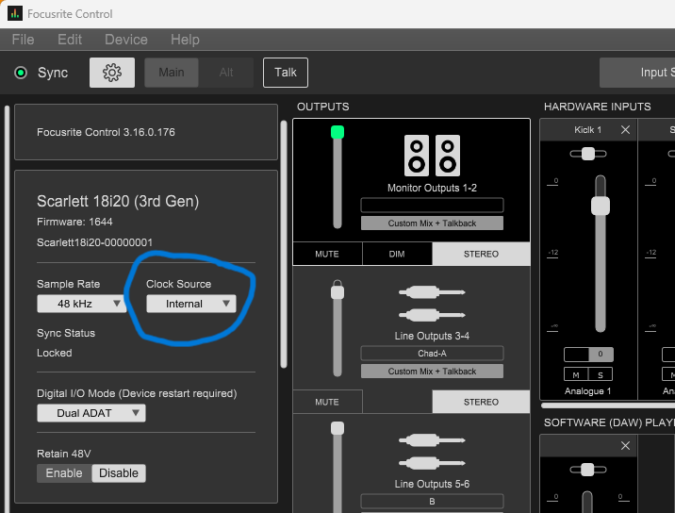Open the Device menu
675x513 pixels.
tap(126, 40)
